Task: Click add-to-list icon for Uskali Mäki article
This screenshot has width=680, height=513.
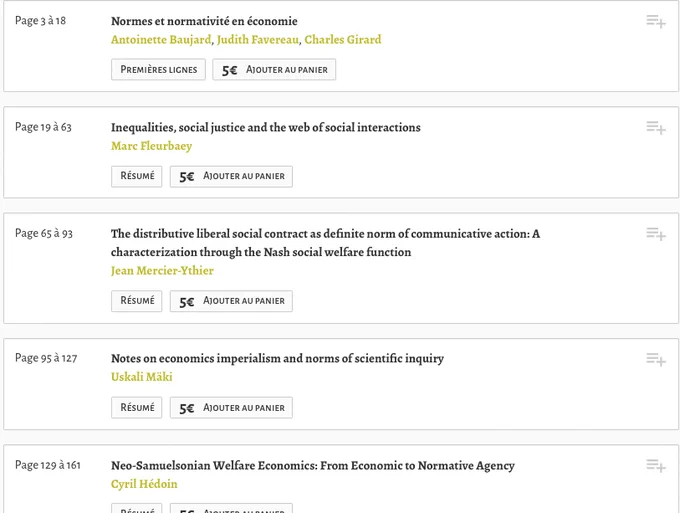Action: 656,359
